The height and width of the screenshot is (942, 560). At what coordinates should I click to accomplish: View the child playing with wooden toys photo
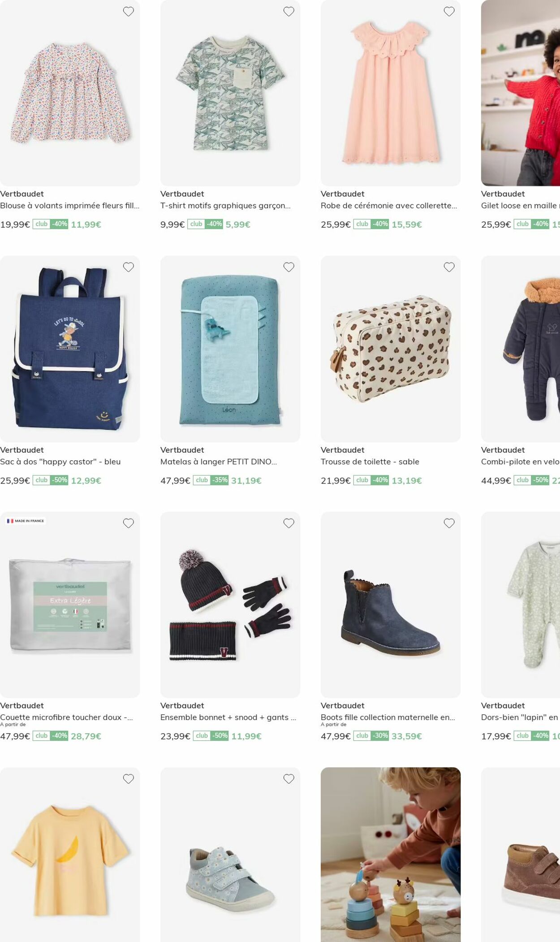pyautogui.click(x=391, y=855)
